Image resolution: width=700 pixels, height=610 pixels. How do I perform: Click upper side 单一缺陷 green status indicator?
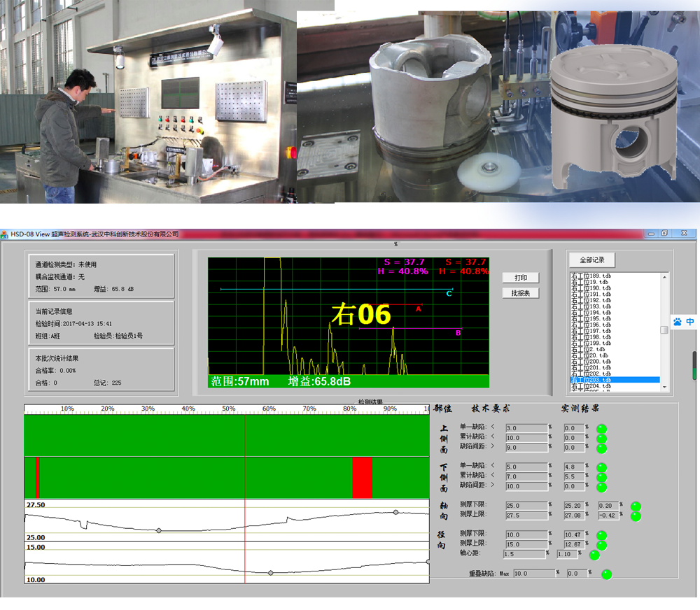tap(601, 429)
